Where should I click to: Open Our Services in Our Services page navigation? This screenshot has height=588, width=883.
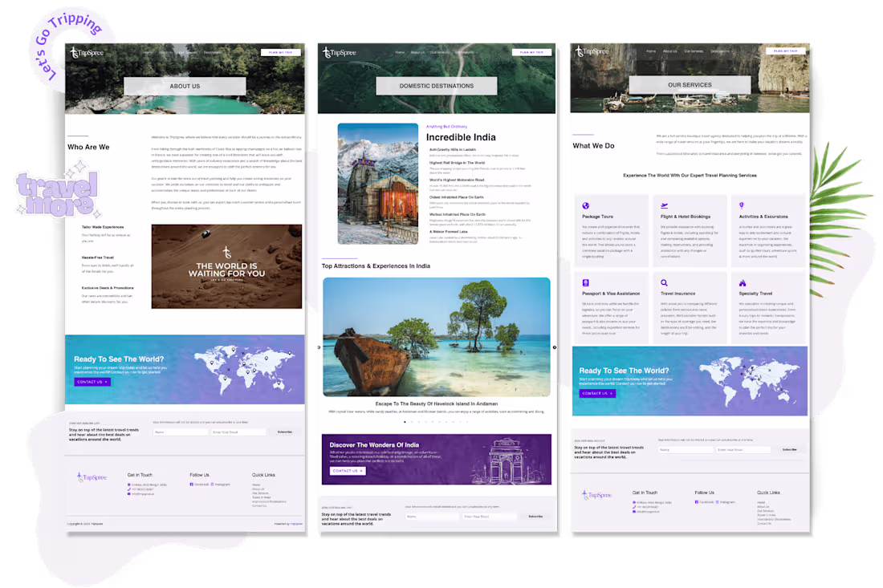click(x=694, y=51)
